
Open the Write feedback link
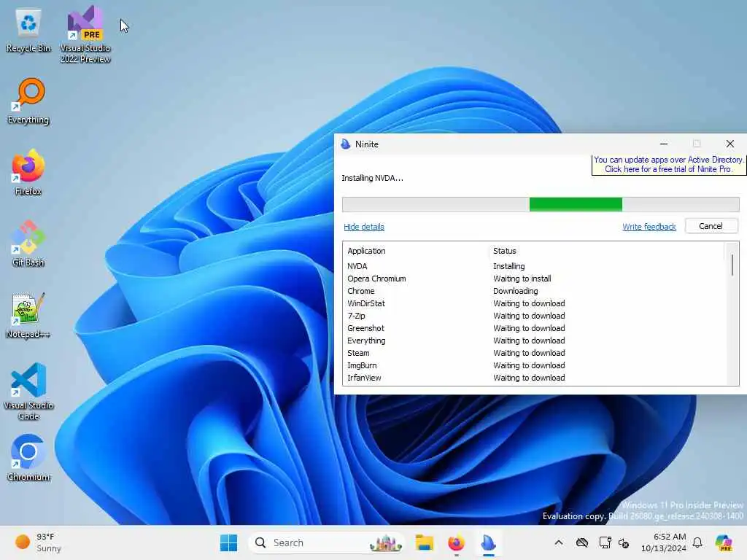tap(649, 227)
